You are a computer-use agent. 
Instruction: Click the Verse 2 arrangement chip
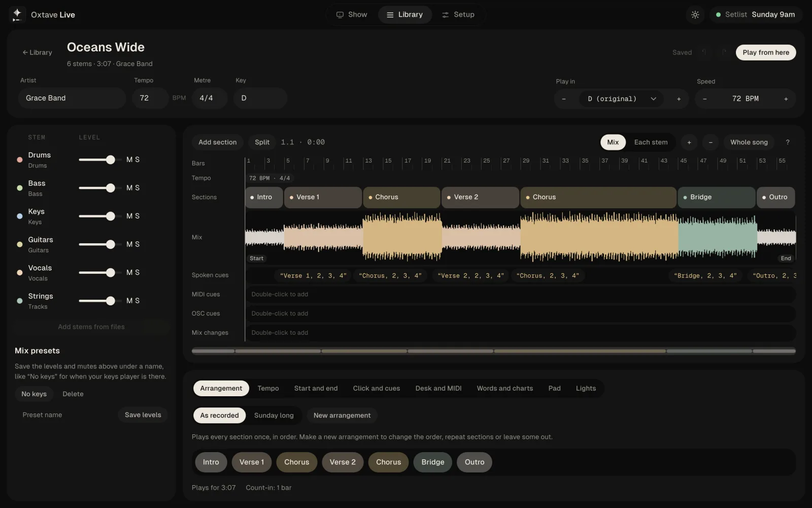coord(343,462)
